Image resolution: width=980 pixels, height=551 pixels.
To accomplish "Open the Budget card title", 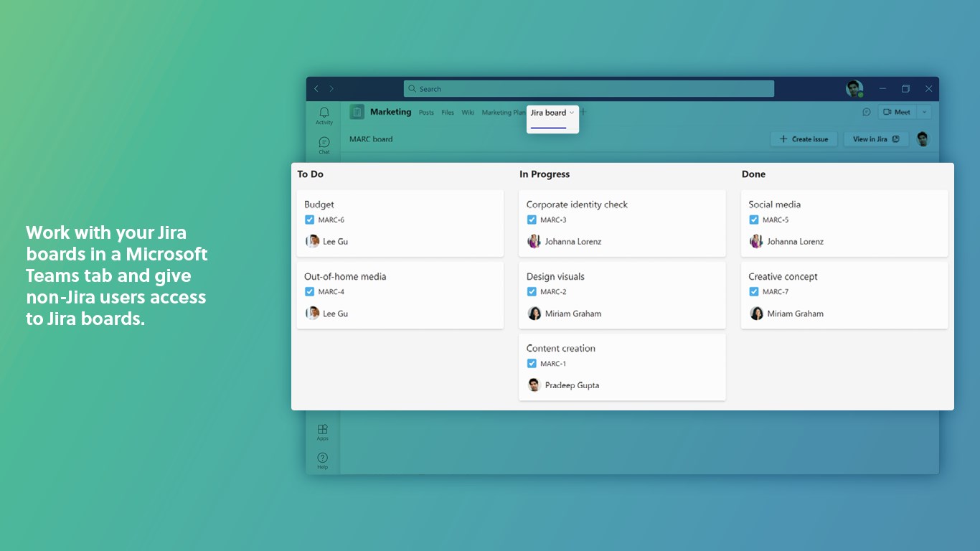I will click(x=319, y=204).
